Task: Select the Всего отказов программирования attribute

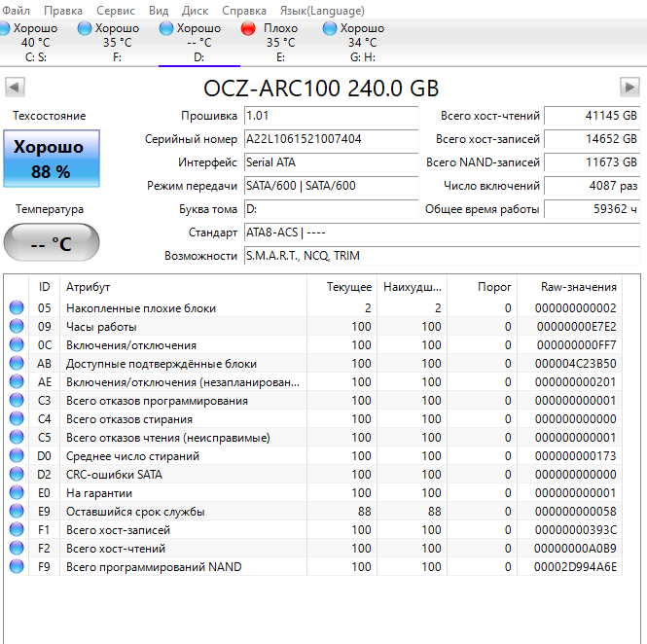Action: click(x=157, y=401)
